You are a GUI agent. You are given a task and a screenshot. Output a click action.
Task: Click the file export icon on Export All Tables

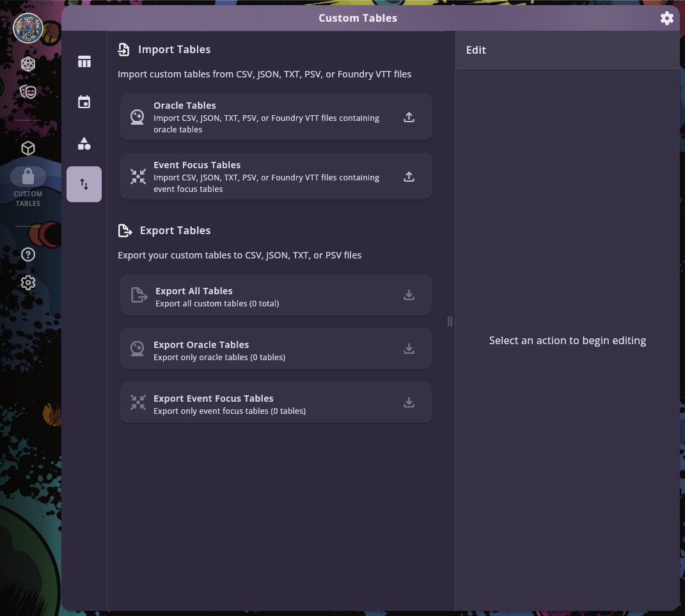(139, 295)
